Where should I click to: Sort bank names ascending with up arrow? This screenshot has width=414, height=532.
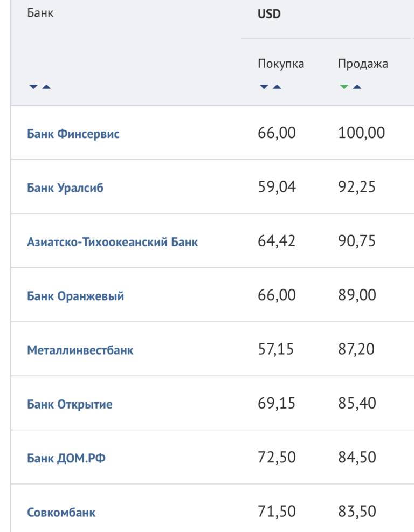(x=46, y=87)
